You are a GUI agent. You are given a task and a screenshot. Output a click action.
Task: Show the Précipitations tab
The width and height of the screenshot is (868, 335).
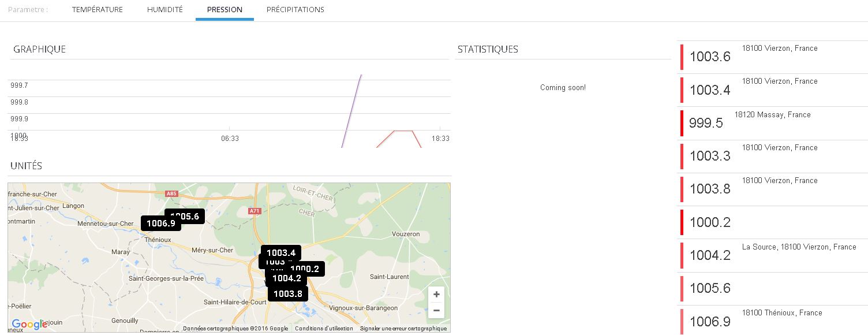[295, 10]
